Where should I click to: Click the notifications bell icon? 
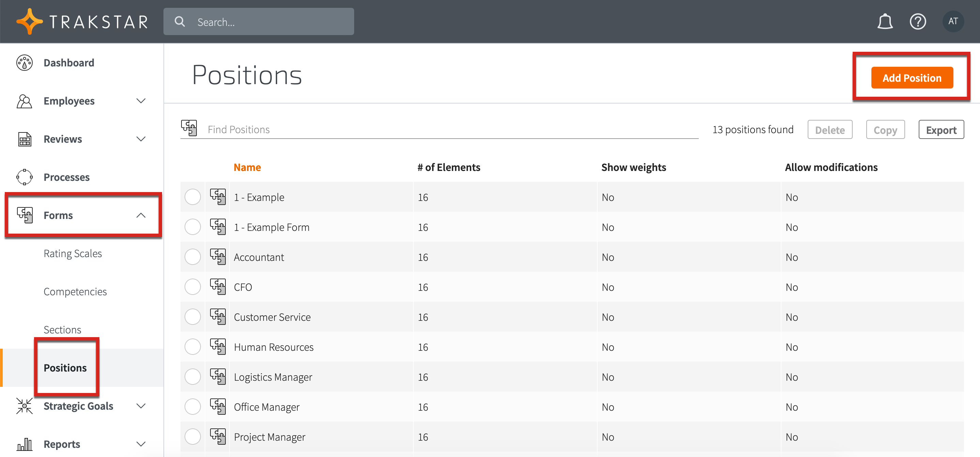click(885, 22)
